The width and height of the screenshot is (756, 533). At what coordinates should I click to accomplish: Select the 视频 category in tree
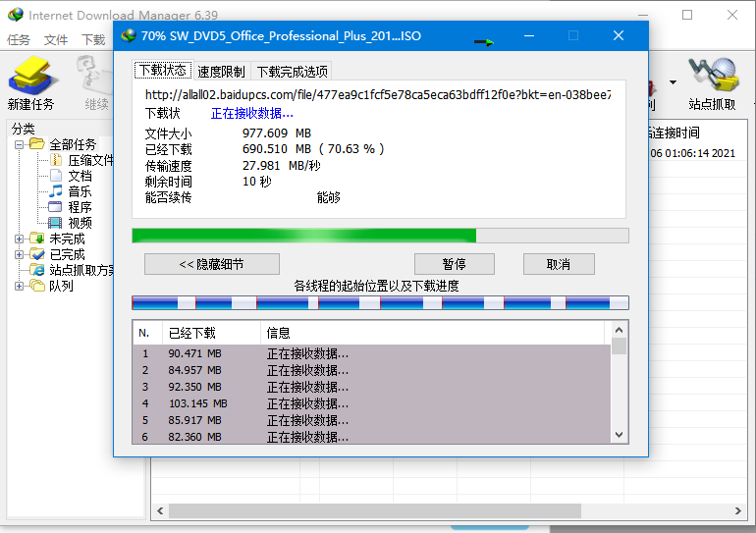(80, 223)
